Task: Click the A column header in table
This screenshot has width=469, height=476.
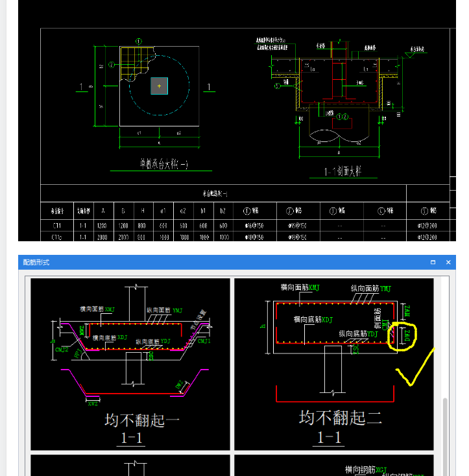Action: tap(103, 211)
